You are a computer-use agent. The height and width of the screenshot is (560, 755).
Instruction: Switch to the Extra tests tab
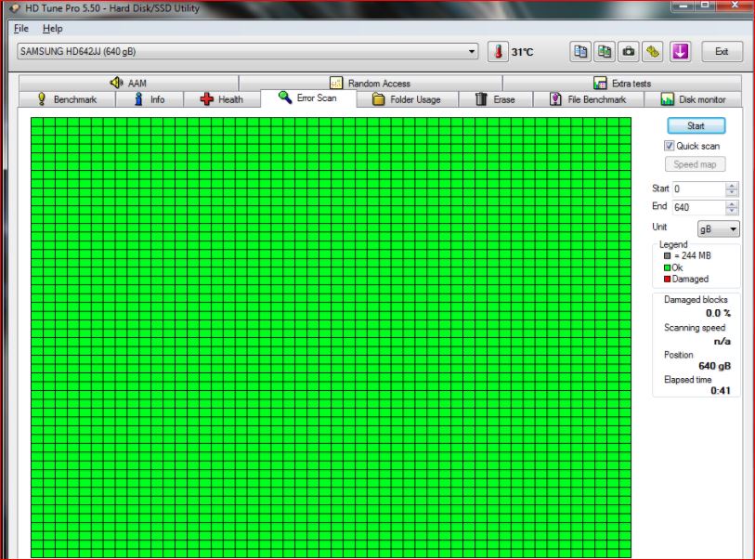click(622, 84)
